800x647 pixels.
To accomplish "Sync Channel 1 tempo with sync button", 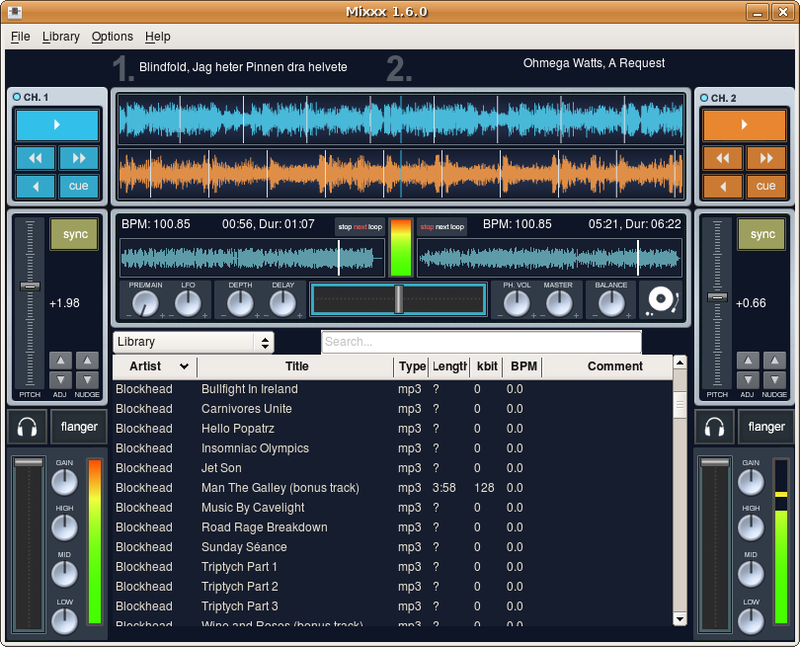I will tap(74, 234).
